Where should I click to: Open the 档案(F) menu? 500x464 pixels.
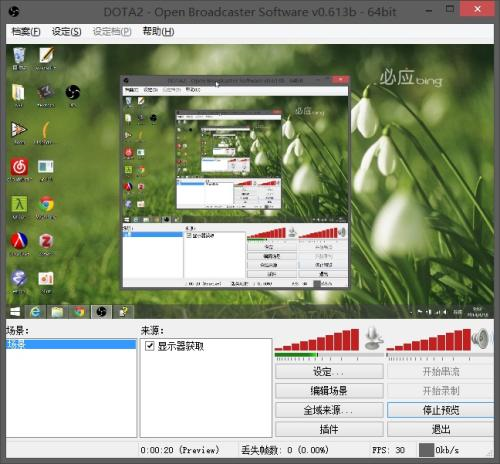(x=26, y=32)
